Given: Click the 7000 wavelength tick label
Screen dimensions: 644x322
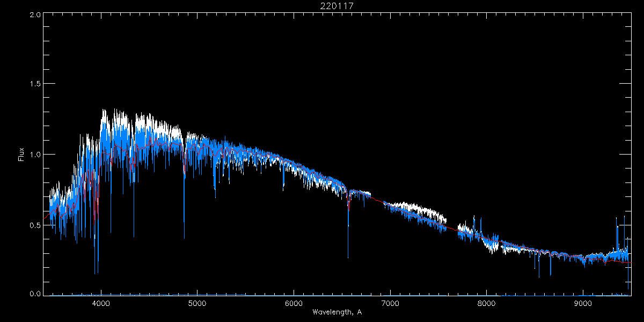Looking at the screenshot, I should point(390,303).
